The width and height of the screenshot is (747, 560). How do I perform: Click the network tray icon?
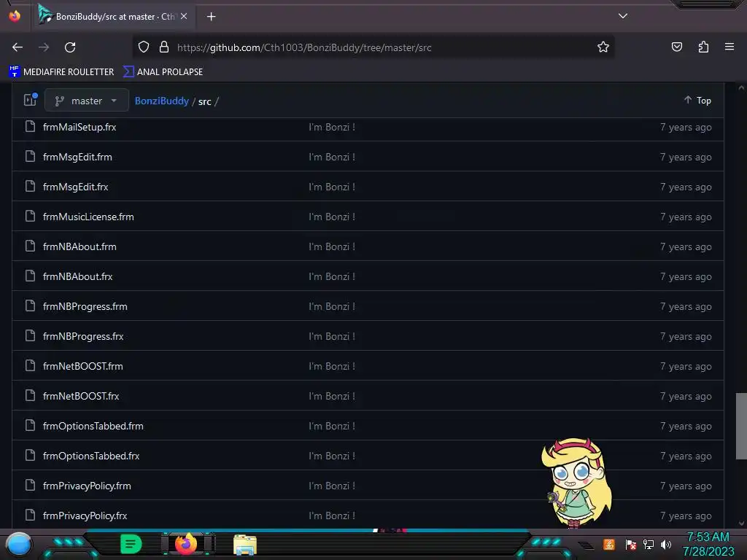tap(649, 545)
